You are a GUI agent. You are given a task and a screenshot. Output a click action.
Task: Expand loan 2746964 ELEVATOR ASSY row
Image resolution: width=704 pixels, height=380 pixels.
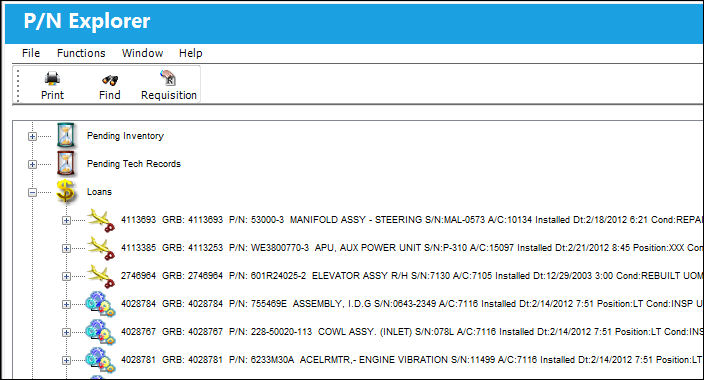pos(66,276)
